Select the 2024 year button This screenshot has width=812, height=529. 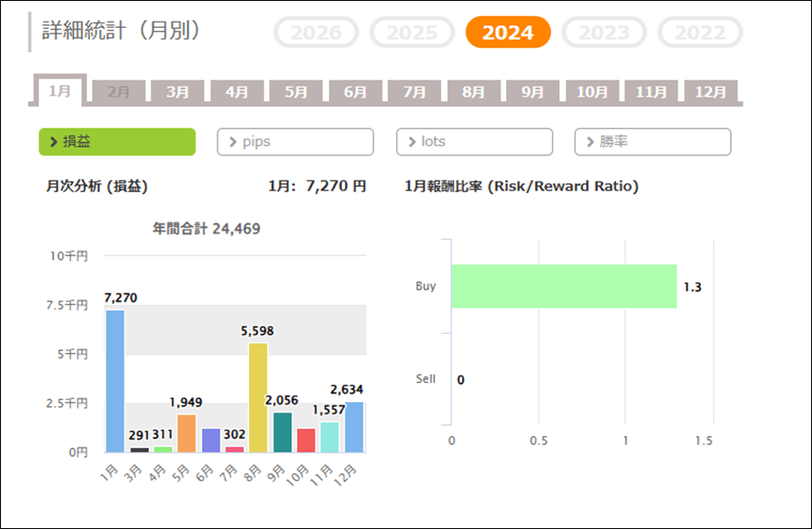pyautogui.click(x=507, y=33)
